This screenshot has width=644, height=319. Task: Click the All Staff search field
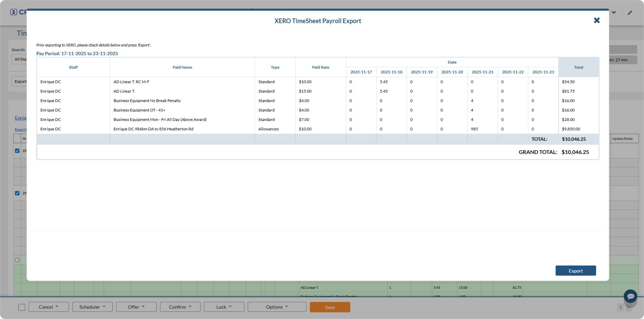coord(19,59)
